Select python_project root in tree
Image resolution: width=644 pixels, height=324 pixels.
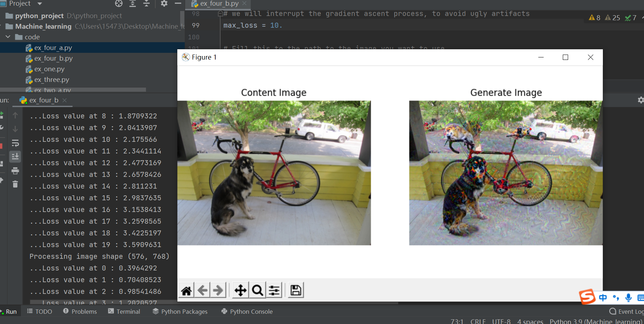[x=39, y=16]
